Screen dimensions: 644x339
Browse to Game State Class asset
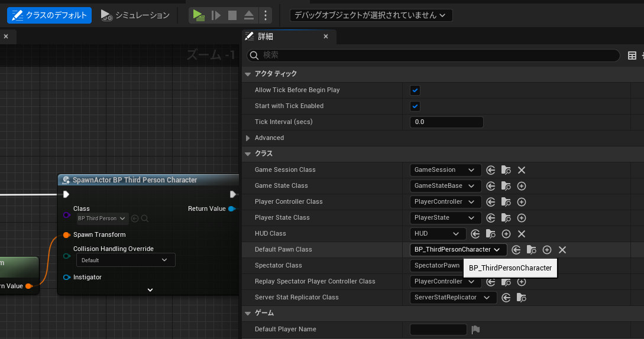click(506, 186)
